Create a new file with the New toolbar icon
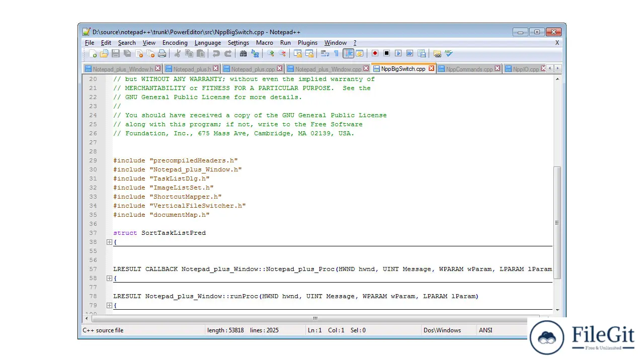The image size is (644, 362). pos(93,53)
